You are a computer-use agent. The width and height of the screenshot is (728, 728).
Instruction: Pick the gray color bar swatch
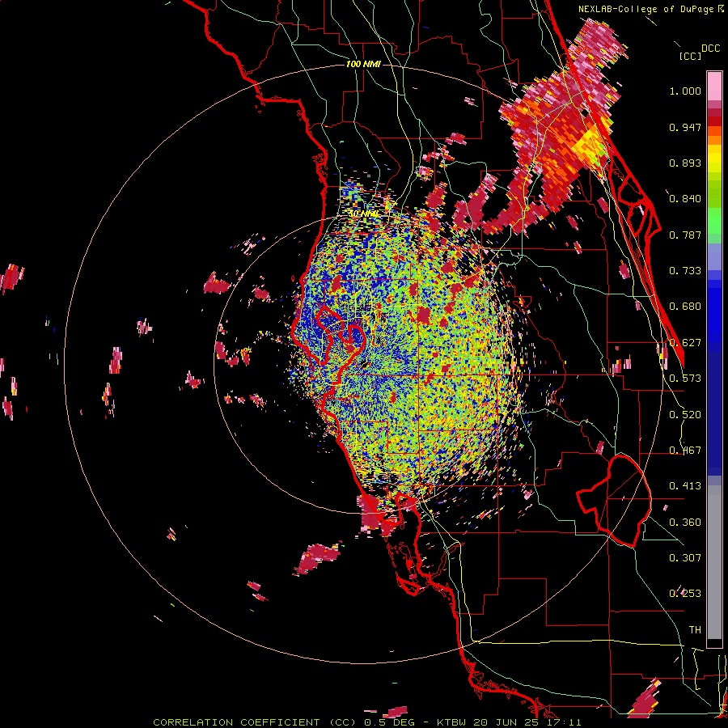[714, 562]
